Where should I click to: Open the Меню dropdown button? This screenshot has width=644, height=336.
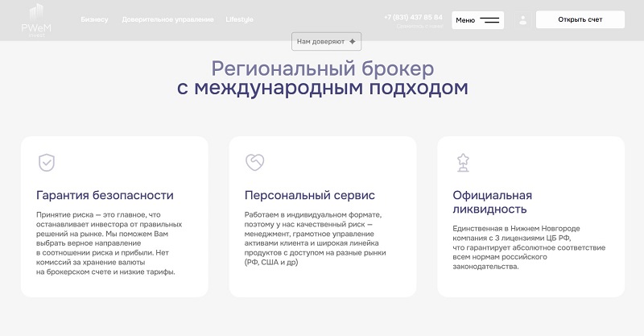(x=477, y=20)
